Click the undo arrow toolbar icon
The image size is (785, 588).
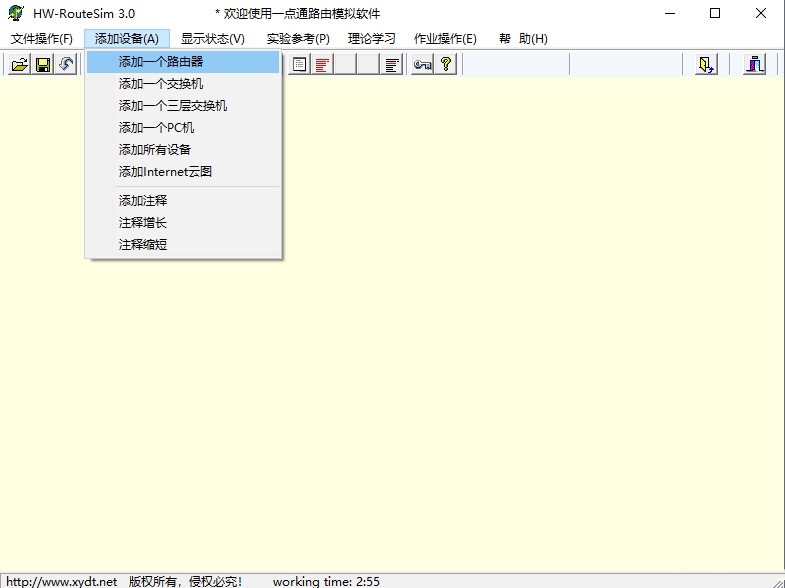tap(66, 64)
